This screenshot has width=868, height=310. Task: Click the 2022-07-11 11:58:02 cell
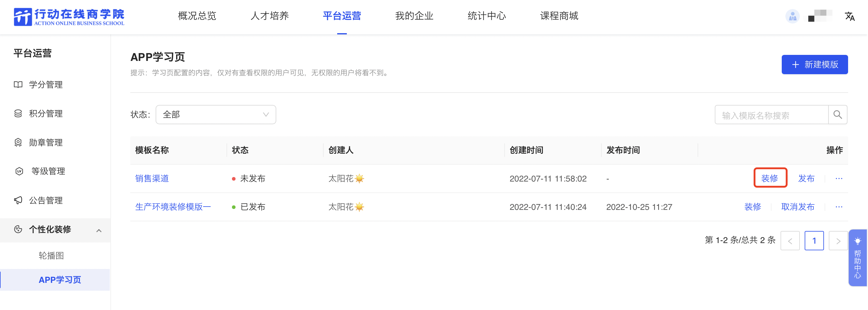click(x=548, y=178)
